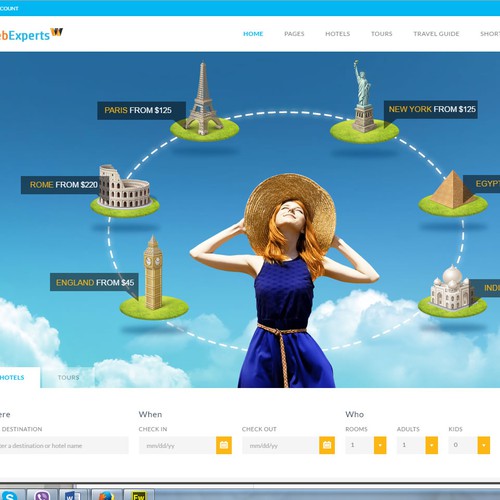
Task: Open the Travel Guide menu item
Action: [x=436, y=34]
